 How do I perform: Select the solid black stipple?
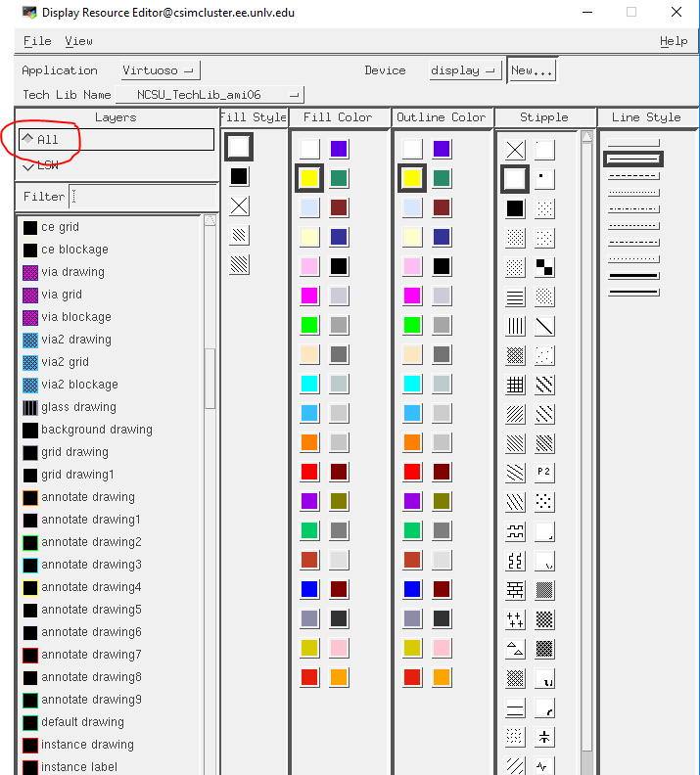(515, 208)
